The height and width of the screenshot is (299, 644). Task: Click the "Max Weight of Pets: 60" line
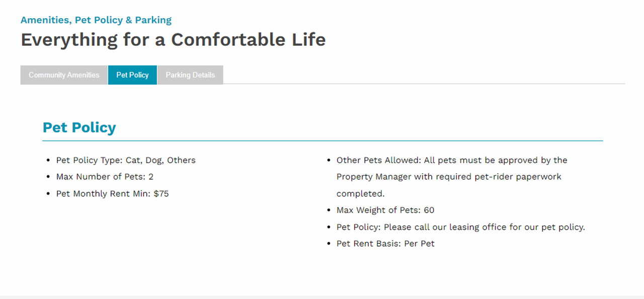pyautogui.click(x=385, y=210)
